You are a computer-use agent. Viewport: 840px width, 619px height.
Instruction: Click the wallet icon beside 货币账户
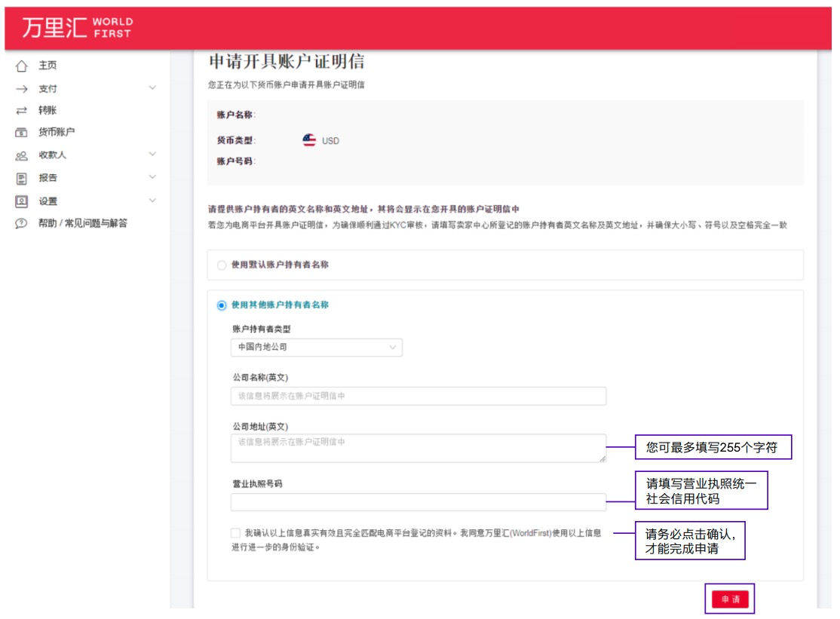(x=21, y=132)
